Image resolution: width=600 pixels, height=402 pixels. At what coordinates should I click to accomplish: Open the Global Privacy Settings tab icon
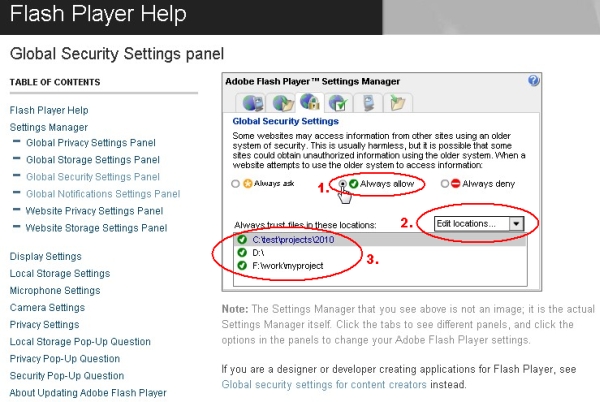252,103
